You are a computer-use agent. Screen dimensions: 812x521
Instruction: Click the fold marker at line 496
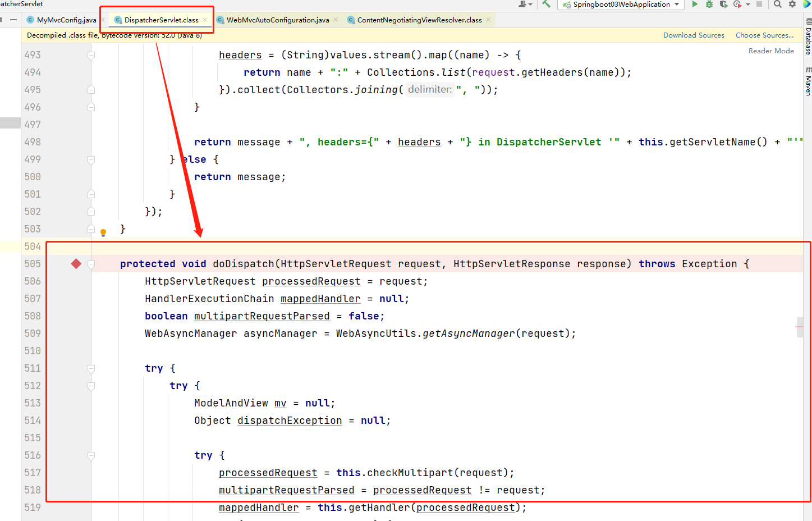point(91,107)
